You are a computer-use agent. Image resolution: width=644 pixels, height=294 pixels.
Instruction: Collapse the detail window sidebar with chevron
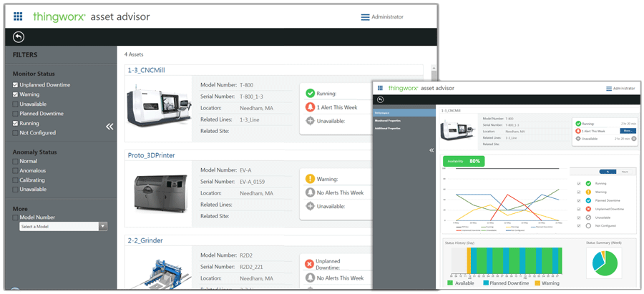click(x=431, y=150)
